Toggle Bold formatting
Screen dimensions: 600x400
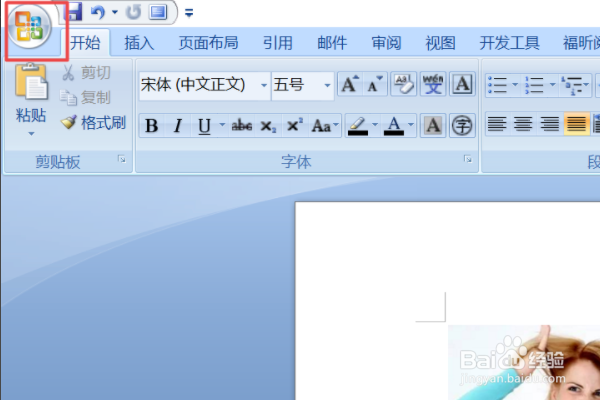click(x=152, y=126)
